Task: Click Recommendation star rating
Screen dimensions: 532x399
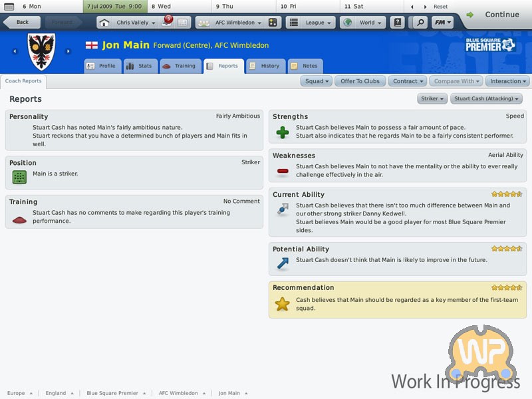Action: coord(507,288)
